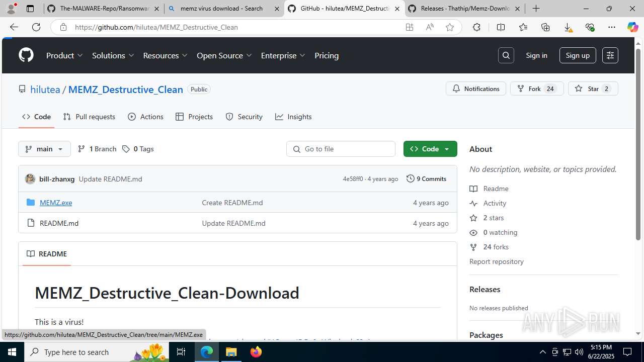Toggle the browser split screen icon
The height and width of the screenshot is (362, 644).
tap(501, 27)
